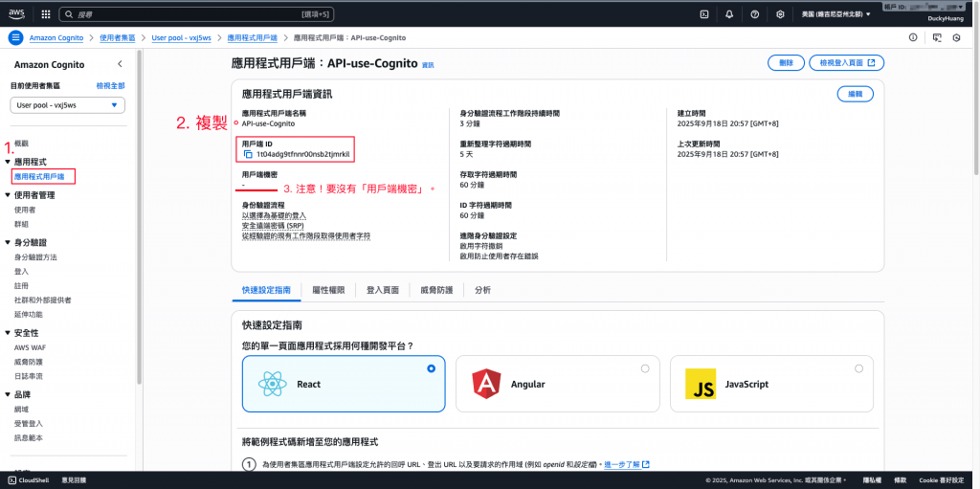This screenshot has height=489, width=980.
Task: Open 使用者 in the sidebar
Action: point(24,211)
